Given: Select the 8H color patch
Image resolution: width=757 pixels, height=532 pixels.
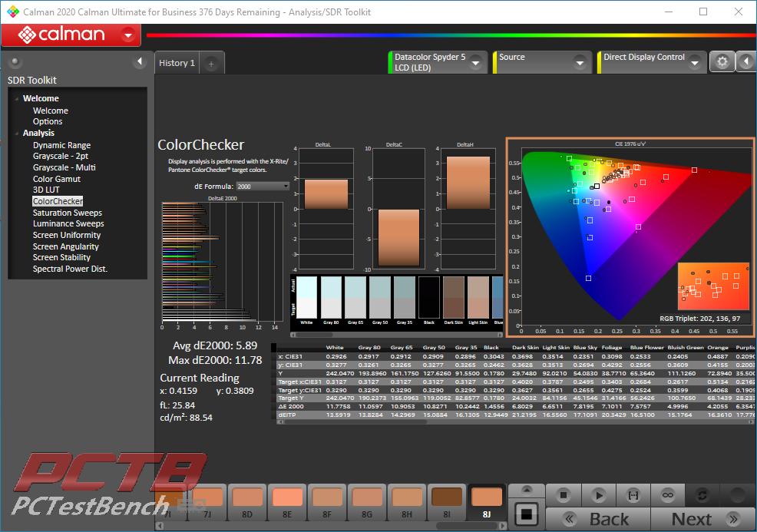Looking at the screenshot, I should pyautogui.click(x=407, y=503).
